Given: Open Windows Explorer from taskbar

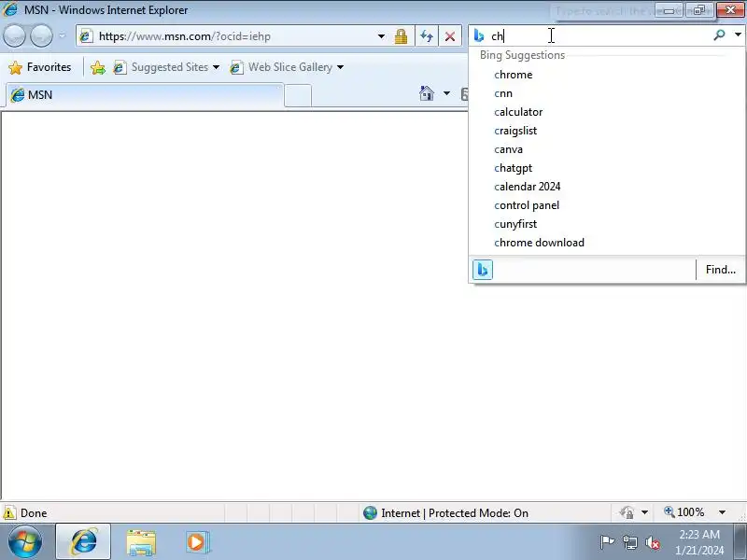Looking at the screenshot, I should (141, 542).
